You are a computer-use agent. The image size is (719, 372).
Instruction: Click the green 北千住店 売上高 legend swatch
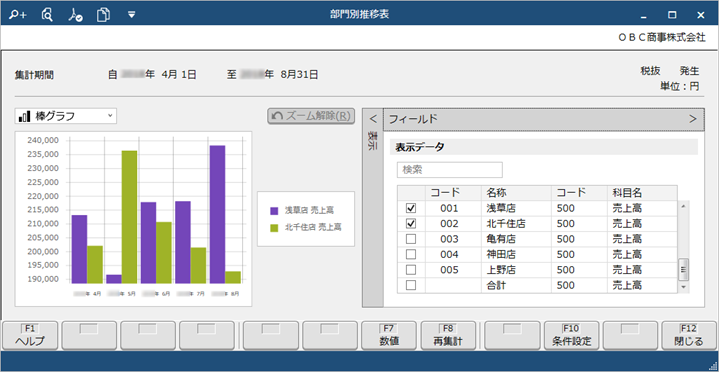(x=274, y=228)
